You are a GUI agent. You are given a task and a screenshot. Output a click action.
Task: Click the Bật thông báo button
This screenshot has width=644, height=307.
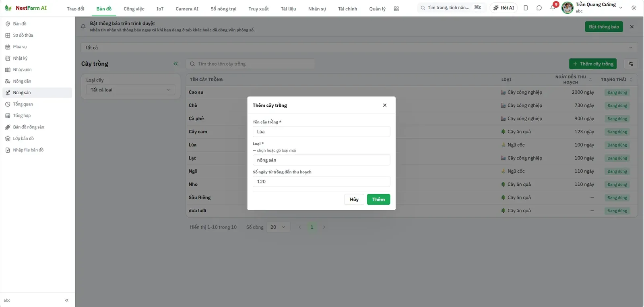pyautogui.click(x=604, y=27)
